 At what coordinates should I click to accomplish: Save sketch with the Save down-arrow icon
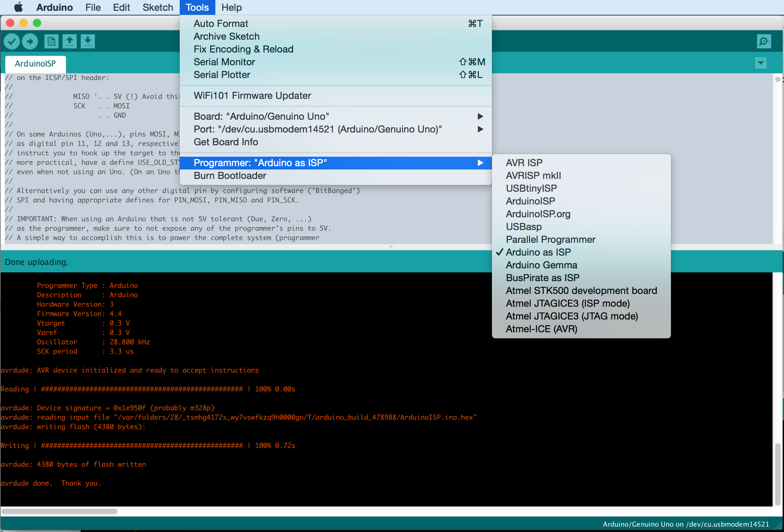88,41
